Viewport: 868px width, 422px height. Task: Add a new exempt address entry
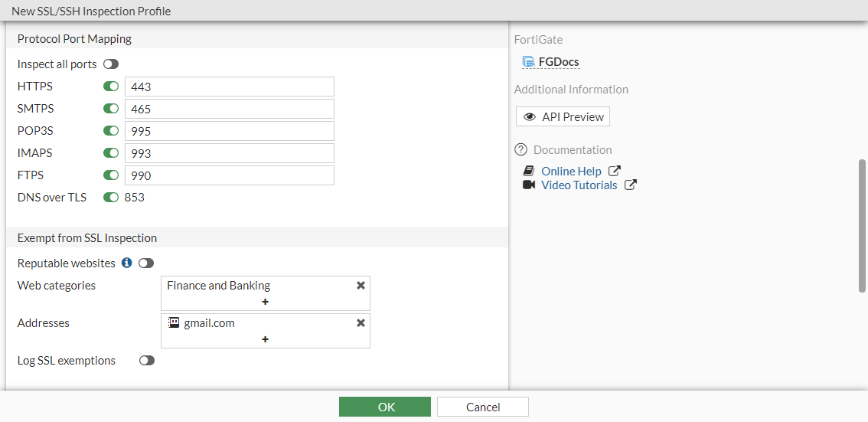[265, 339]
